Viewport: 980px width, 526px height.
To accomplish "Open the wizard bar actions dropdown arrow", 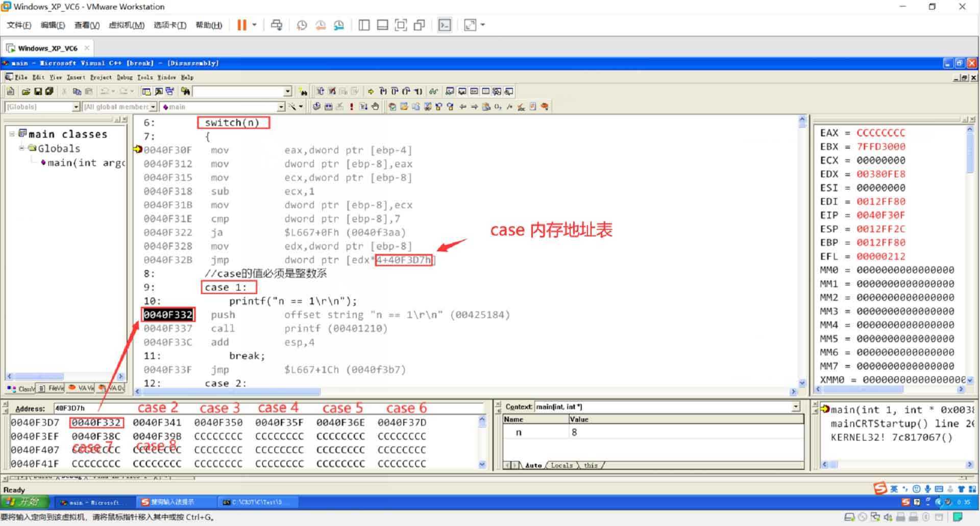I will 301,107.
